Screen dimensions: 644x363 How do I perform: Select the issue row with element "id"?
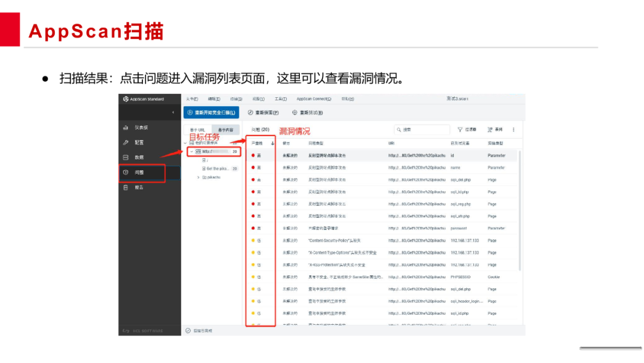click(x=382, y=156)
